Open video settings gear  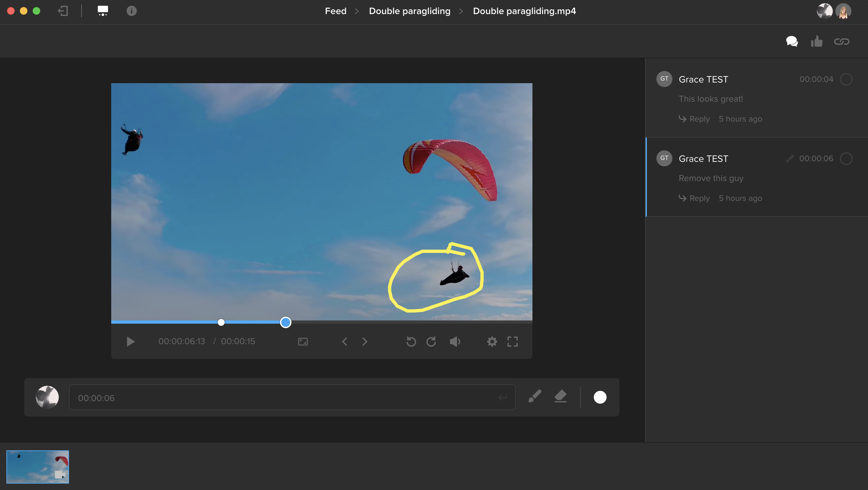click(492, 342)
